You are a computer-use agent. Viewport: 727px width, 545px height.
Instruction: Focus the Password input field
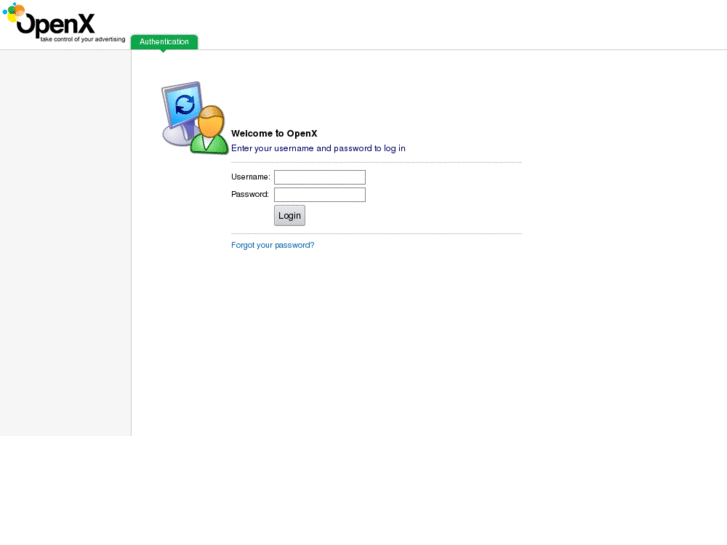tap(319, 194)
